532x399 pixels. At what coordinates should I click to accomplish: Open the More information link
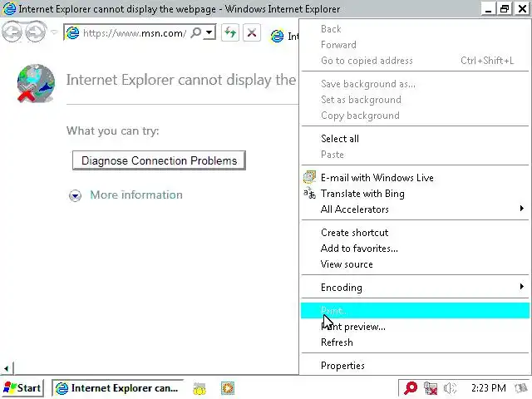pyautogui.click(x=136, y=195)
